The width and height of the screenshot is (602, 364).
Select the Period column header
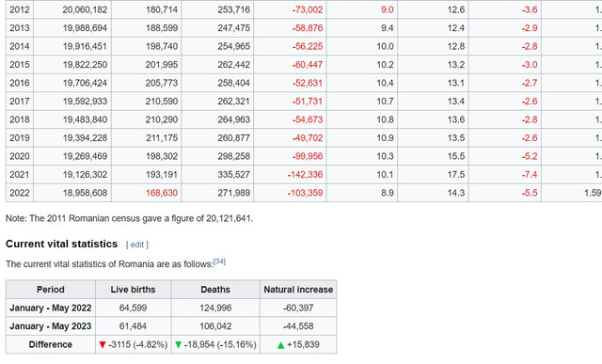pyautogui.click(x=51, y=290)
